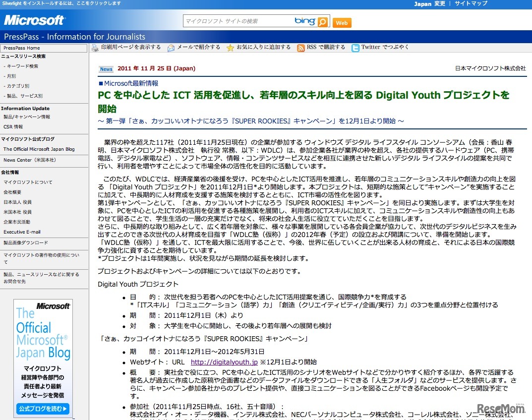Click the email envelope icon
Image resolution: width=532 pixels, height=420 pixels.
171,48
